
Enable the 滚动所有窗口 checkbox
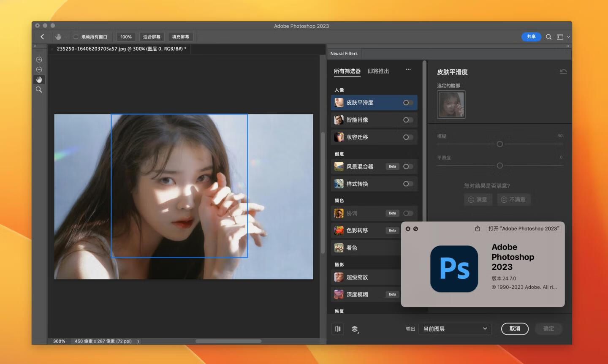[76, 37]
